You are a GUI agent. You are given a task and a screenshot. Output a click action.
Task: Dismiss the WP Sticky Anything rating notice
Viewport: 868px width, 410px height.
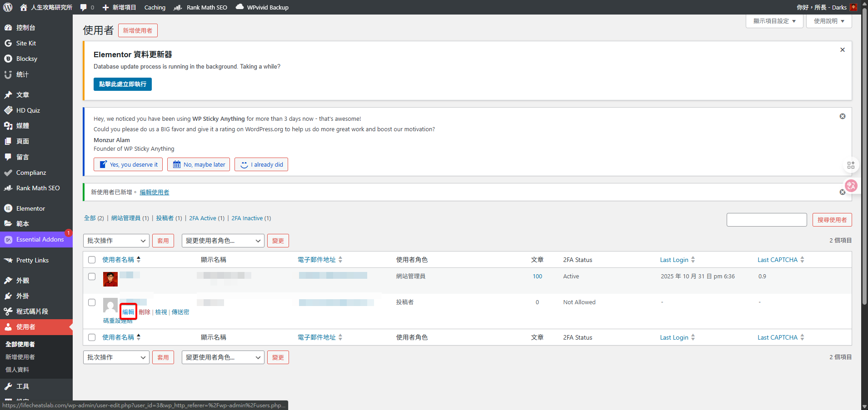pyautogui.click(x=842, y=116)
